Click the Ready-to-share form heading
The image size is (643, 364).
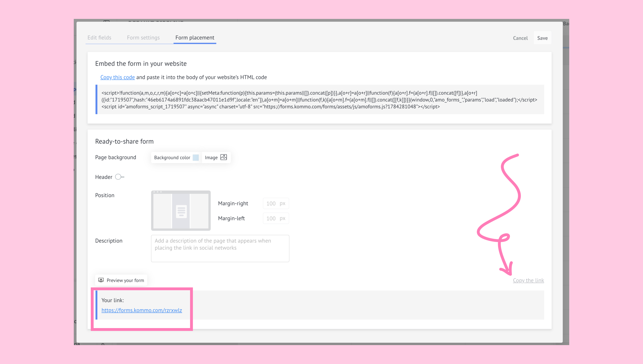(124, 142)
